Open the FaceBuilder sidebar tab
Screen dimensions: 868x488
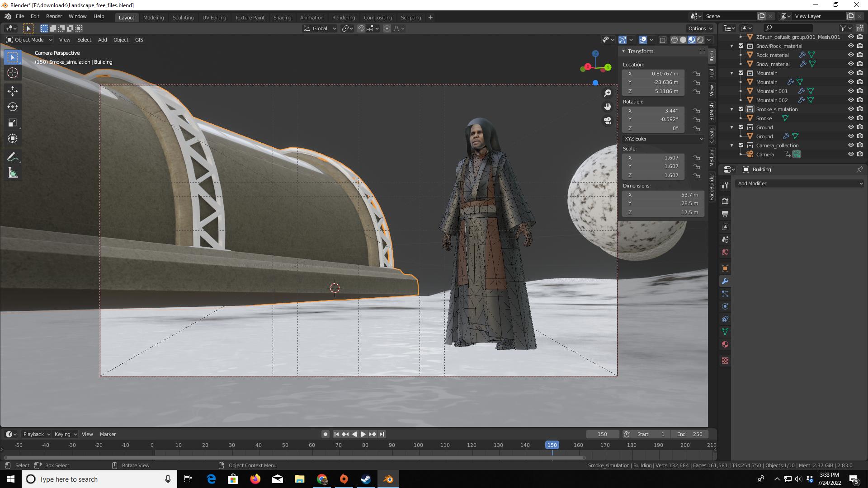click(712, 187)
